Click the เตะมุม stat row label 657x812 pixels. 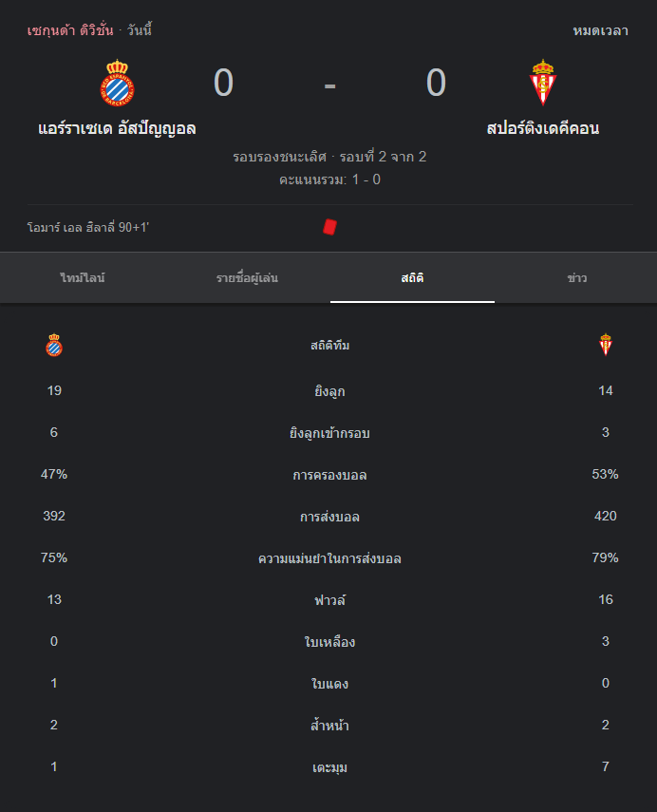(329, 767)
